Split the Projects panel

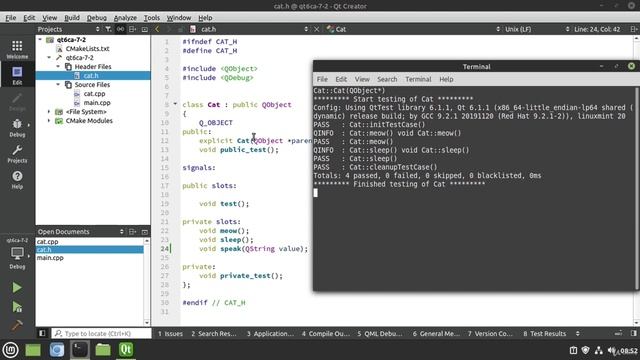[132, 29]
